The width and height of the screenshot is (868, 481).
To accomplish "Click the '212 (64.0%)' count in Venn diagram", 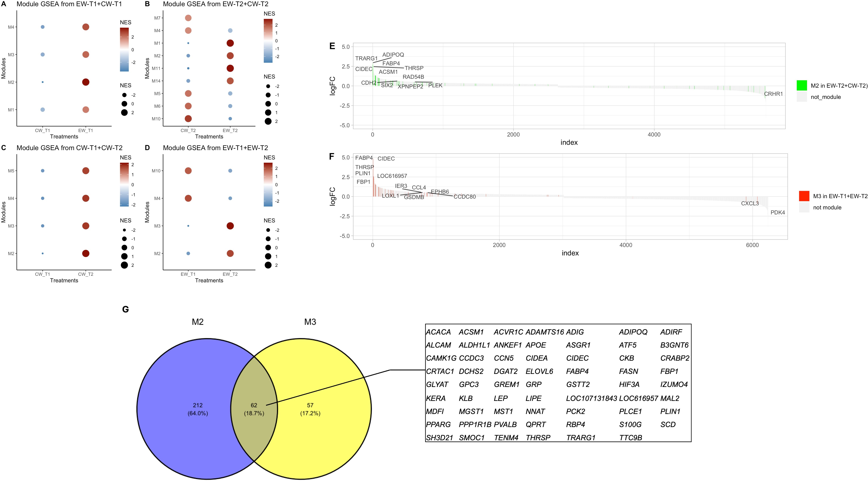I will (198, 409).
